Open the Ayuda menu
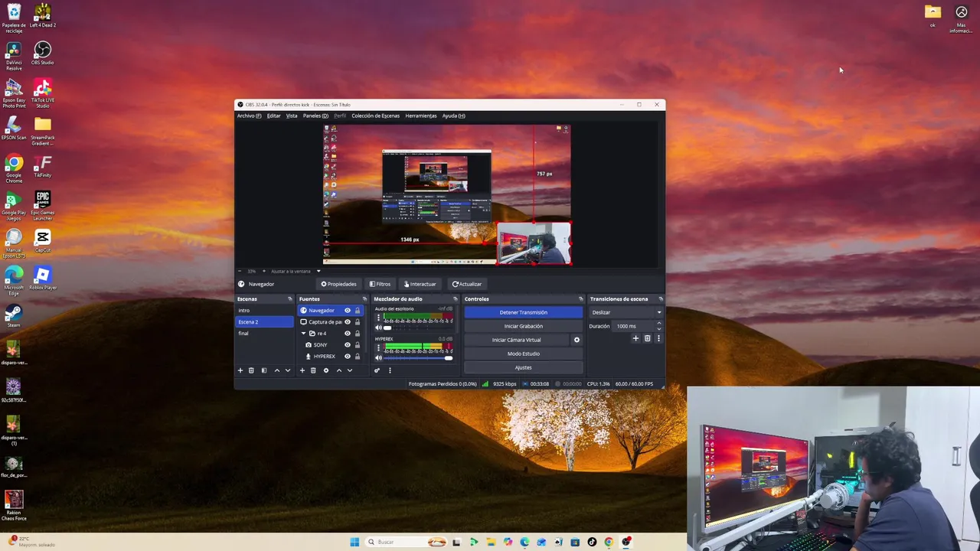The height and width of the screenshot is (551, 980). 453,116
